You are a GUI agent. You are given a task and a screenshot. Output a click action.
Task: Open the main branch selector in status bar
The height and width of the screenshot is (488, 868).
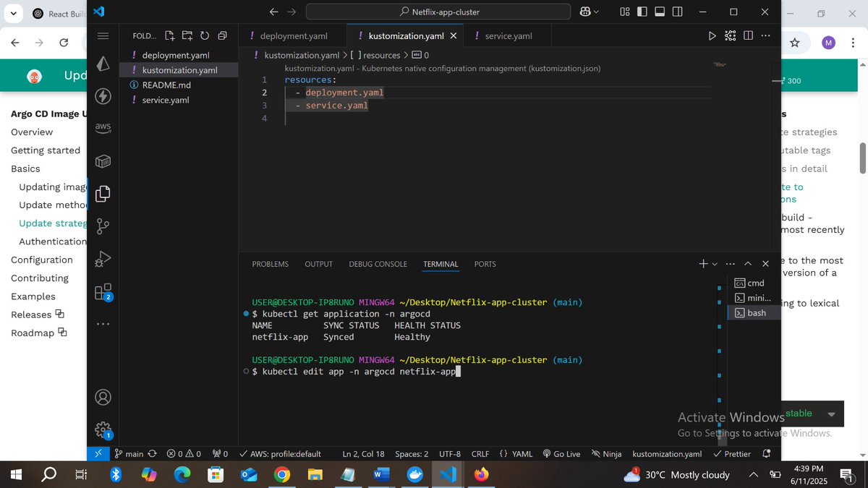point(129,454)
